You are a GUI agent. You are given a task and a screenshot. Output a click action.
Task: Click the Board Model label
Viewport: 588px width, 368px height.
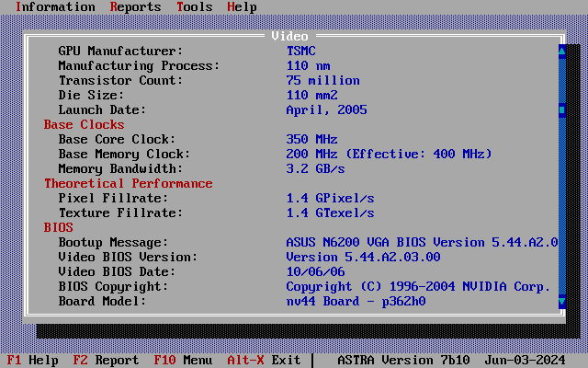click(x=102, y=301)
